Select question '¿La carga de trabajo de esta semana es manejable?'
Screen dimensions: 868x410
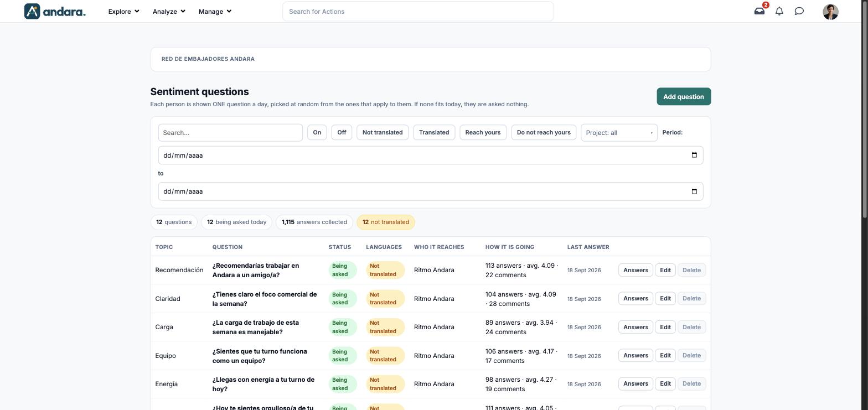point(256,328)
